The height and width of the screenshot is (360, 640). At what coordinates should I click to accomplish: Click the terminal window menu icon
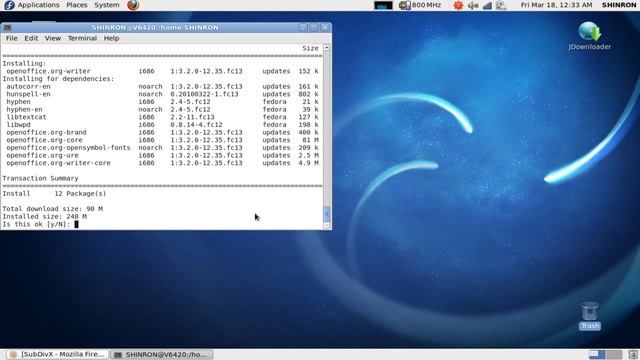pos(7,27)
